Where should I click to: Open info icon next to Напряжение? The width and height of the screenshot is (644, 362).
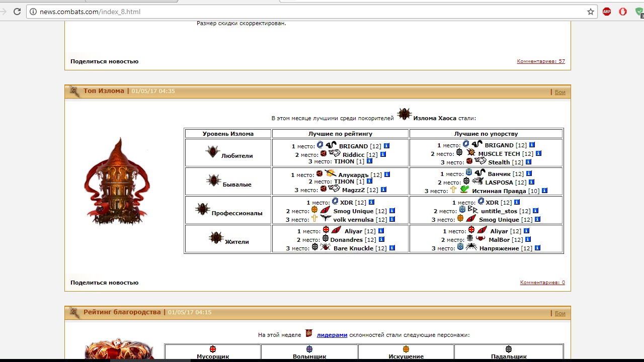pos(537,248)
